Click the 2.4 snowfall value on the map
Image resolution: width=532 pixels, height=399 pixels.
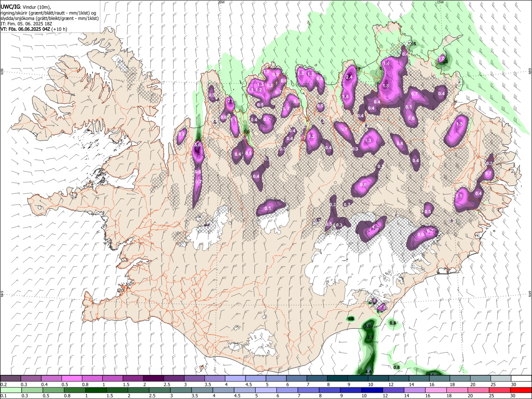[x=350, y=77]
